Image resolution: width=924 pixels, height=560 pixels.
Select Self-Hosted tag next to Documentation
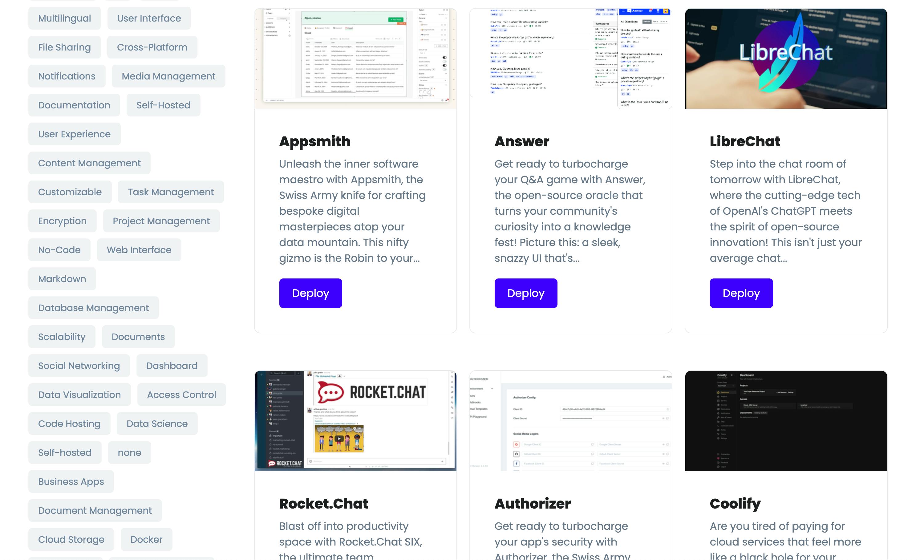(x=163, y=105)
